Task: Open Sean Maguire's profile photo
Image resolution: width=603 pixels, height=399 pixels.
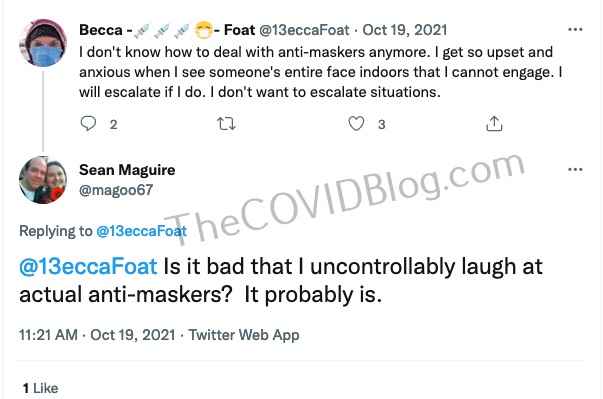Action: (x=43, y=180)
